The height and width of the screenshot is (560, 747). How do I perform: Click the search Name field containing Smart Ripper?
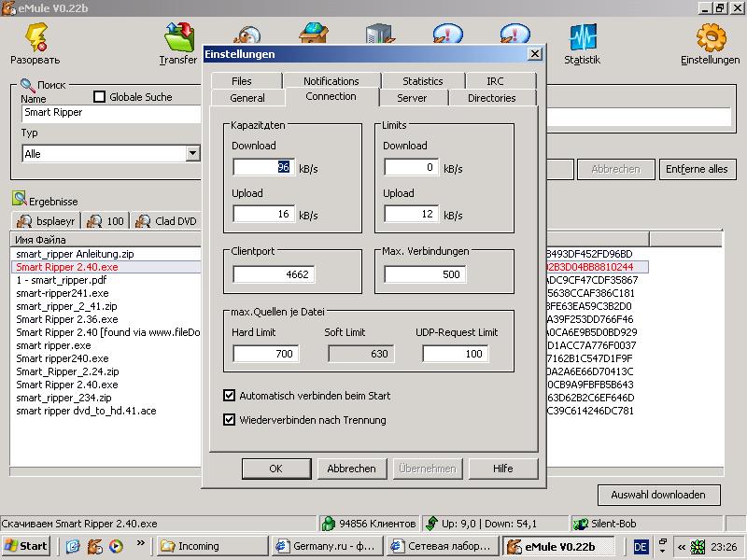(112, 114)
